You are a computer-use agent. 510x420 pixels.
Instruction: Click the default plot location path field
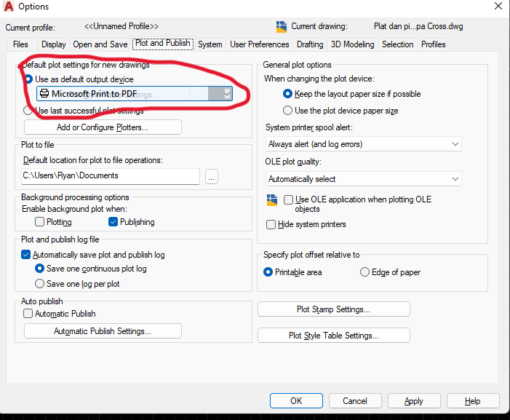point(111,176)
